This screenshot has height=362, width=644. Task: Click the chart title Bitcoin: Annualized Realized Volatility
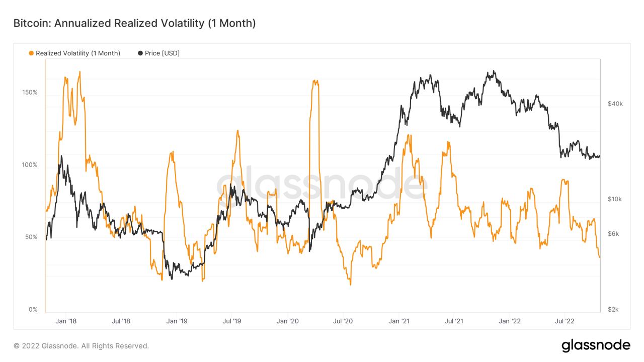[x=134, y=23]
